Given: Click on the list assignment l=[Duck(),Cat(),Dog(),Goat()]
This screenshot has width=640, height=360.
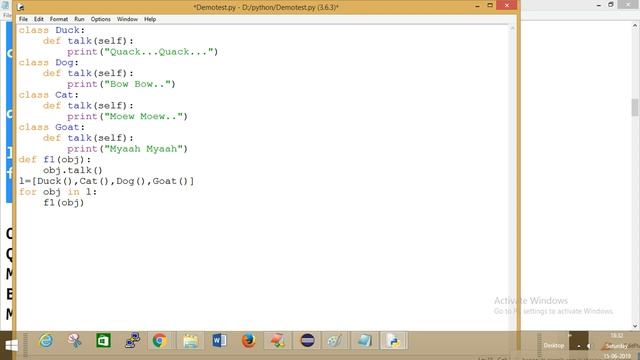Looking at the screenshot, I should point(107,181).
